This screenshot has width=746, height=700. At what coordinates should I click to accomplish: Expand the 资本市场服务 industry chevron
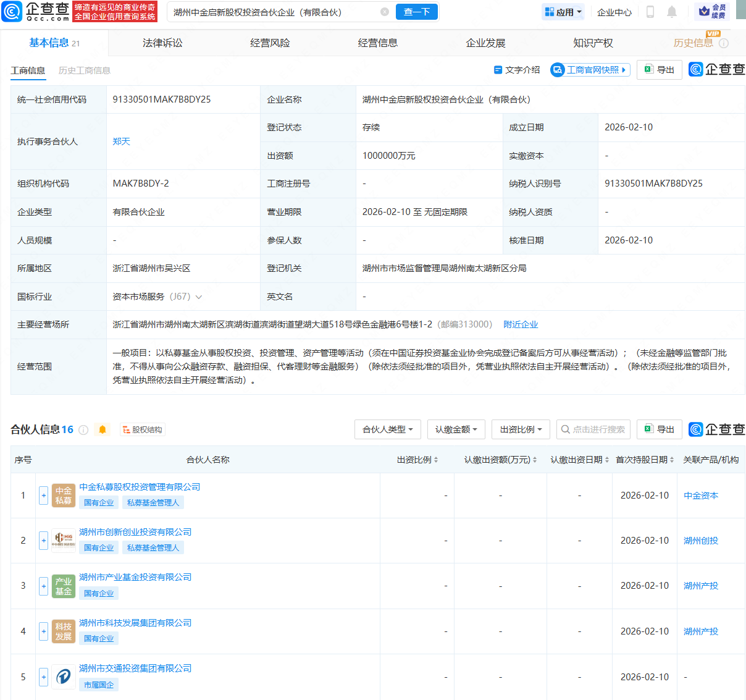pos(199,297)
